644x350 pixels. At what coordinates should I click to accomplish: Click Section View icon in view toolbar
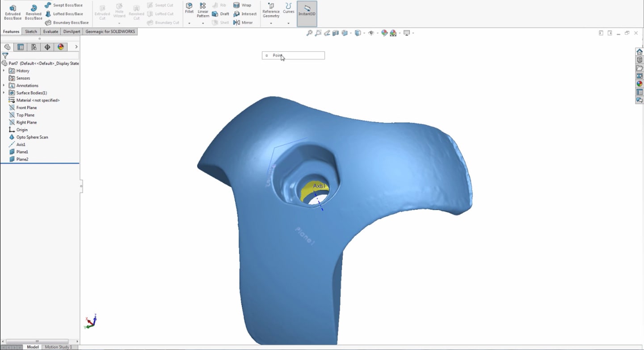[x=336, y=33]
